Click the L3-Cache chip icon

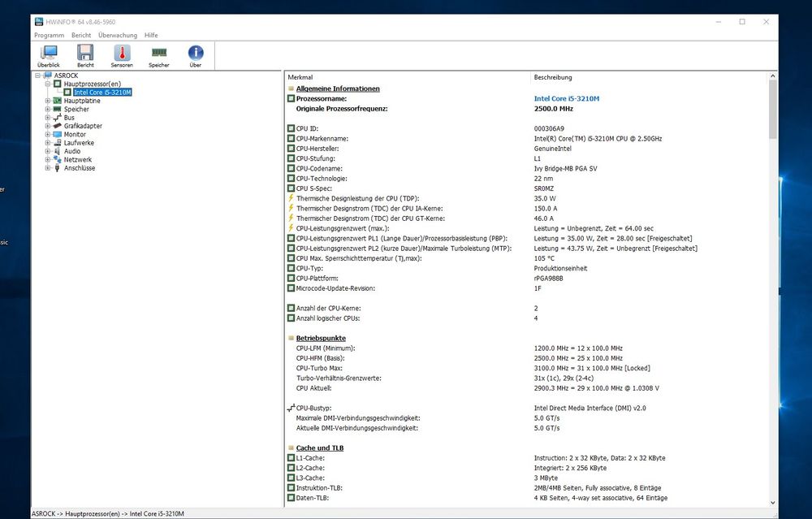pyautogui.click(x=291, y=478)
